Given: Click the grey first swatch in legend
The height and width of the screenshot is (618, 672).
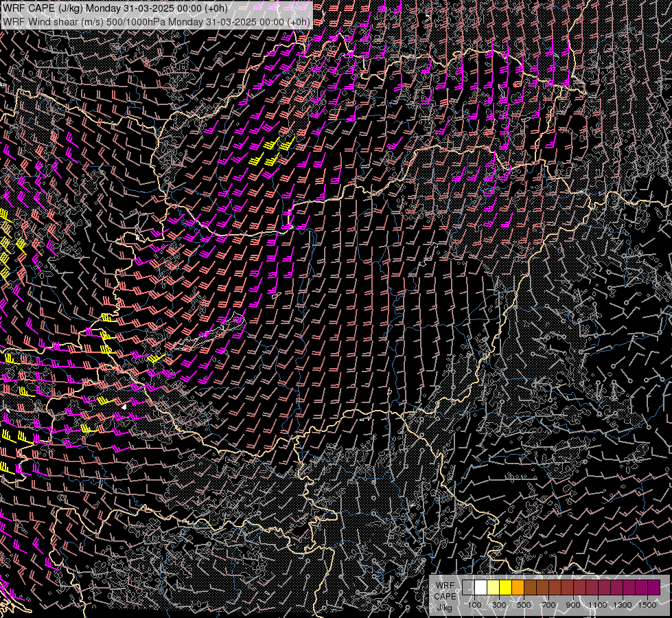Looking at the screenshot, I should (x=468, y=587).
